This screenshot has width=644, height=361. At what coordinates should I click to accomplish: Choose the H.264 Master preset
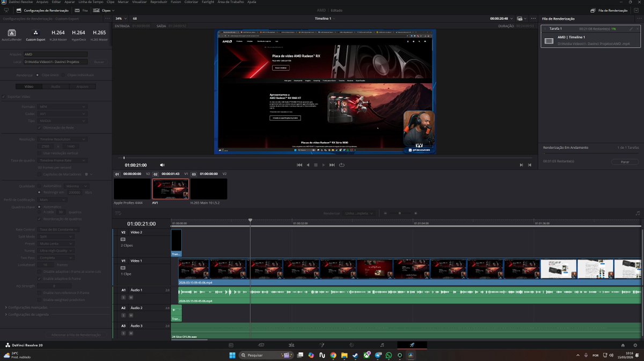(x=57, y=35)
